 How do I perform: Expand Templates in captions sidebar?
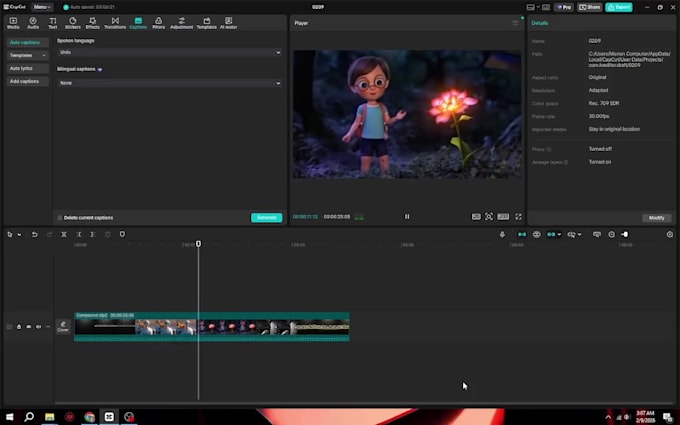[27, 56]
